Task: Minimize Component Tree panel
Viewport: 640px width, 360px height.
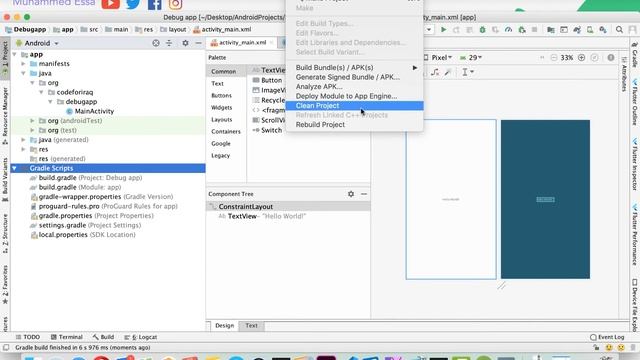Action: pyautogui.click(x=364, y=194)
